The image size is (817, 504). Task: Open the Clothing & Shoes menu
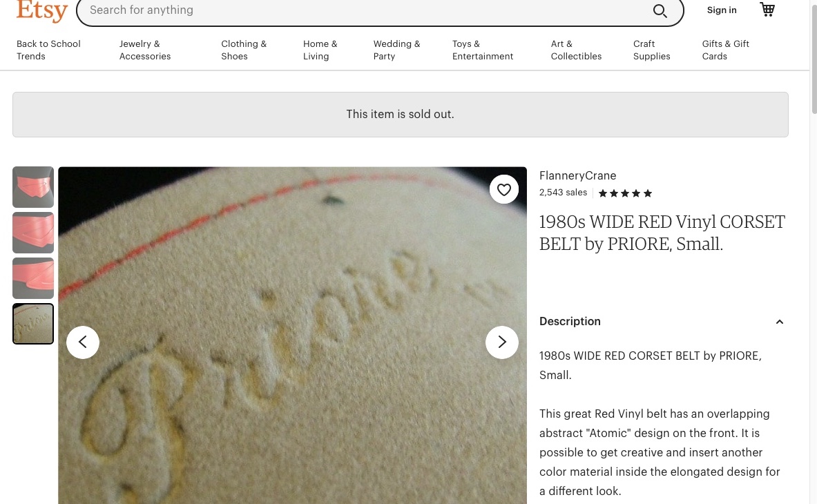click(x=244, y=50)
